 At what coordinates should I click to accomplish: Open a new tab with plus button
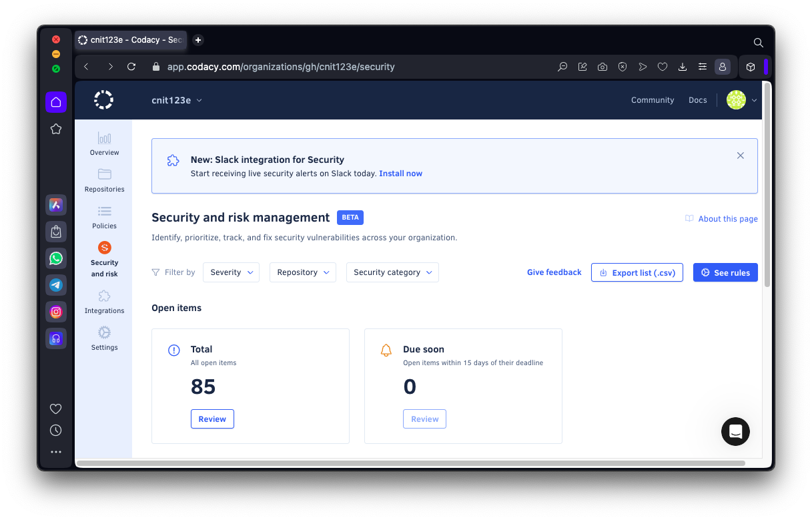(x=198, y=40)
